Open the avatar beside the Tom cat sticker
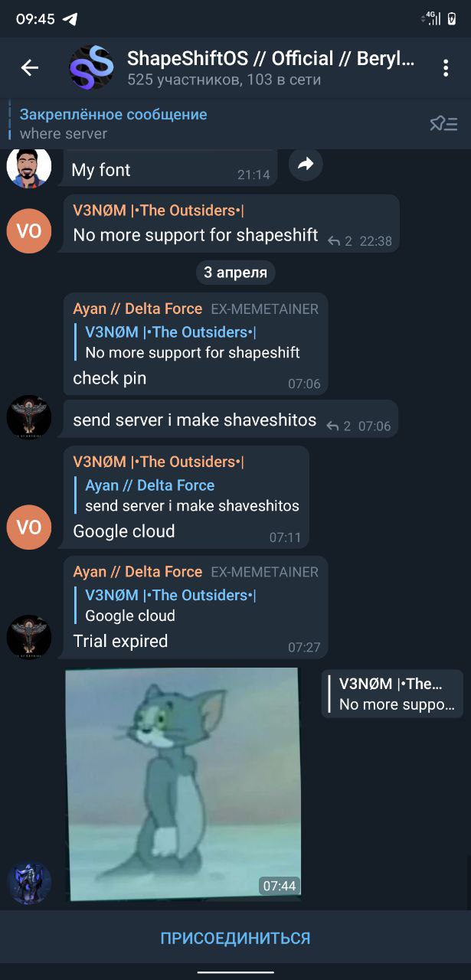Screen dimensions: 471x980 click(29, 883)
